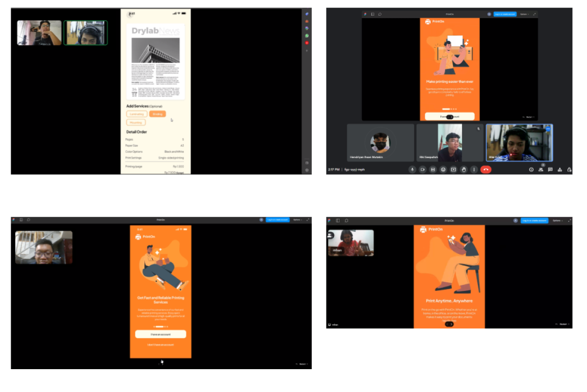
Task: Toggle the Laminating service chip
Action: click(x=137, y=114)
